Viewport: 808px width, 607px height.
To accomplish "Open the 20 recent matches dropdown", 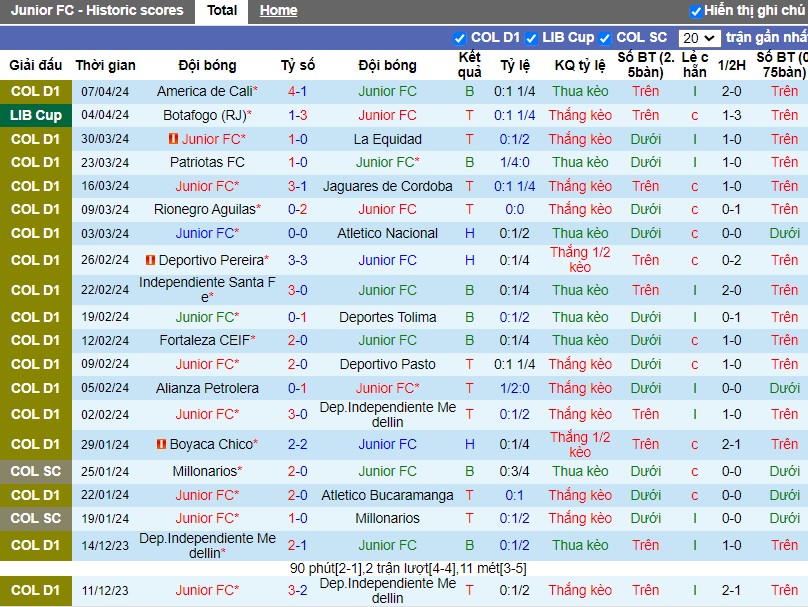I will [699, 38].
